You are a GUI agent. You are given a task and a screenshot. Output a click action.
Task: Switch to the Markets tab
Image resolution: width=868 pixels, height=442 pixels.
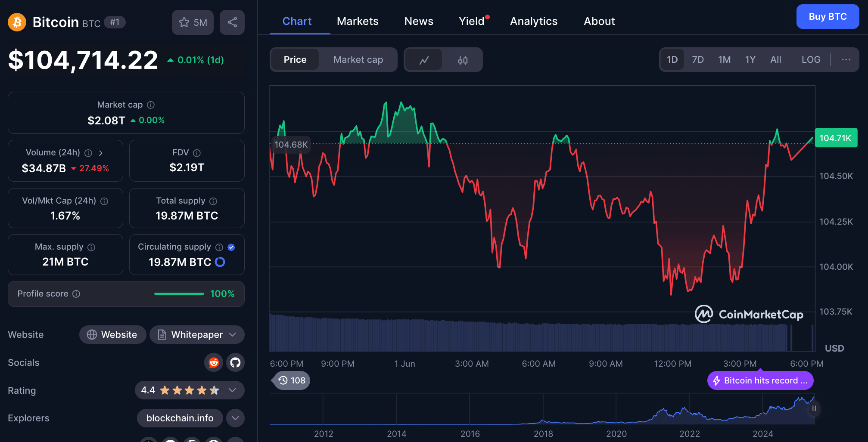[357, 21]
